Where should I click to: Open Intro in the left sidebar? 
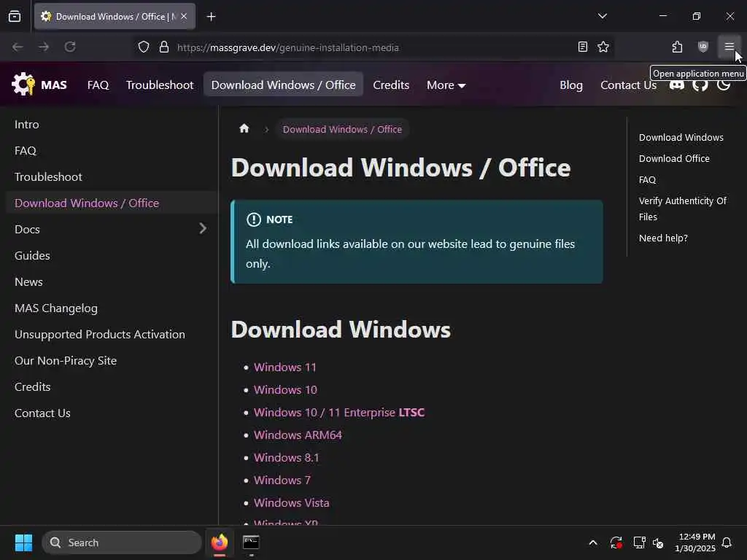[x=27, y=124]
